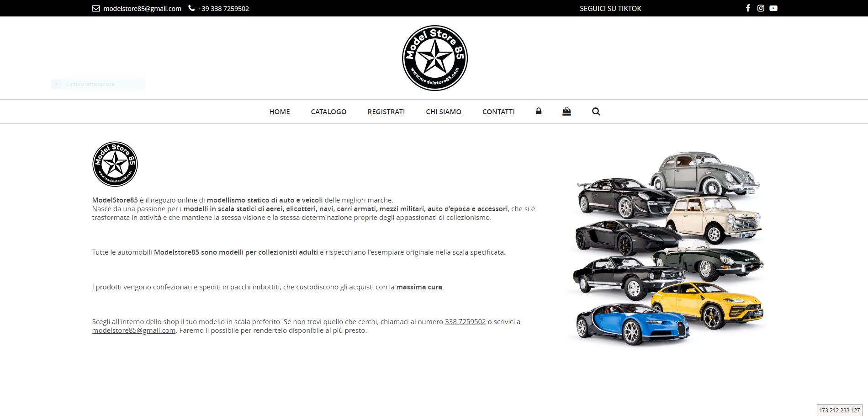Open the REGISTRATI menu item
Image resolution: width=868 pixels, height=416 pixels.
coord(386,112)
